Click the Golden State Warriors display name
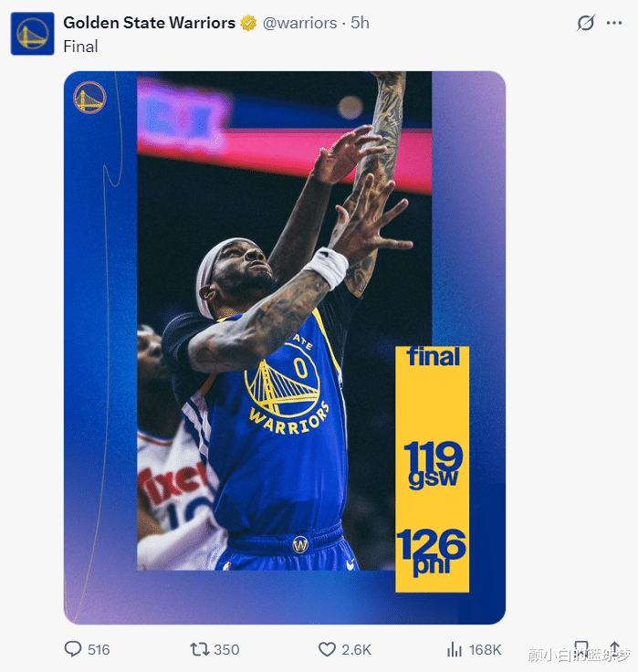The image size is (638, 672). 149,23
